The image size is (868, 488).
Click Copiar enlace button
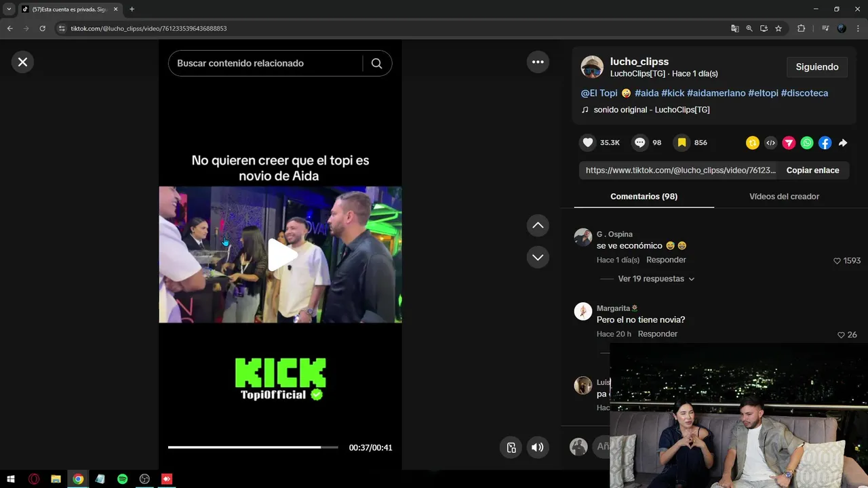812,170
